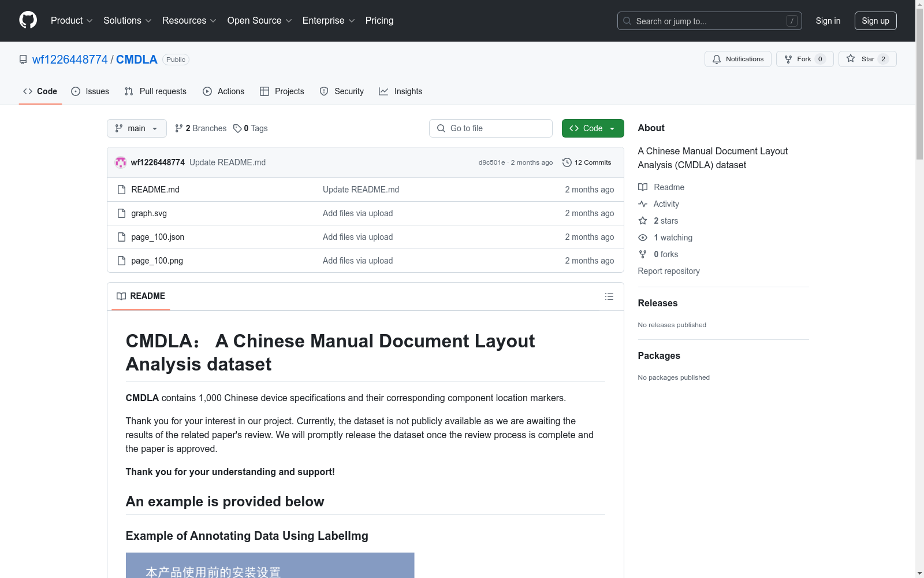Open the GitHub homepage logo
This screenshot has width=924, height=578.
pyautogui.click(x=28, y=20)
